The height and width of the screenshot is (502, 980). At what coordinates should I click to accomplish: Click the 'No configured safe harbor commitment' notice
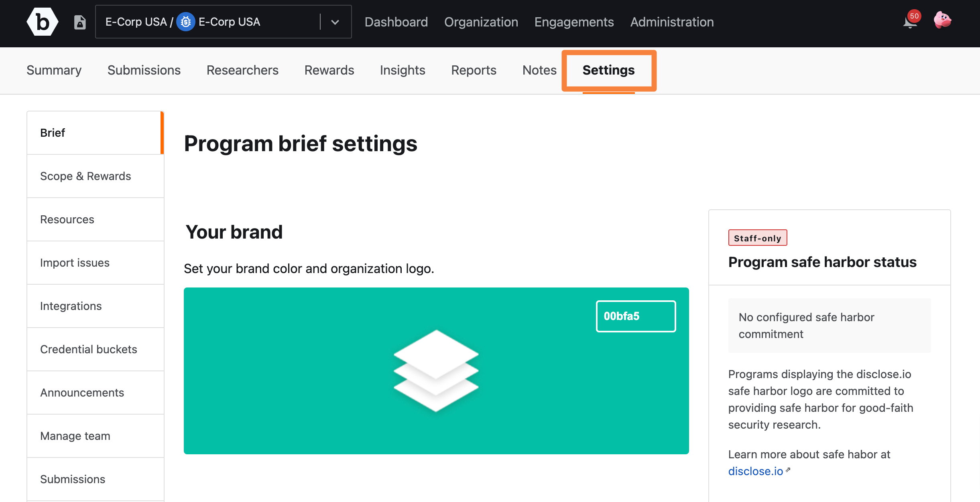(x=830, y=326)
